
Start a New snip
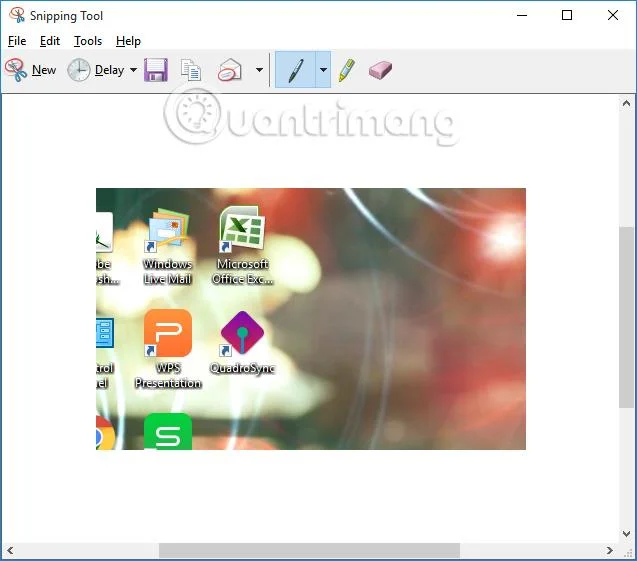click(x=30, y=70)
